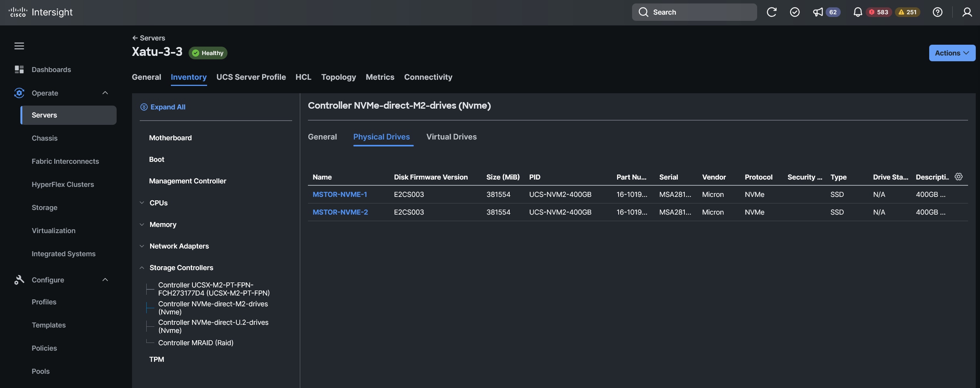
Task: Select Storage in sidebar
Action: [x=45, y=208]
